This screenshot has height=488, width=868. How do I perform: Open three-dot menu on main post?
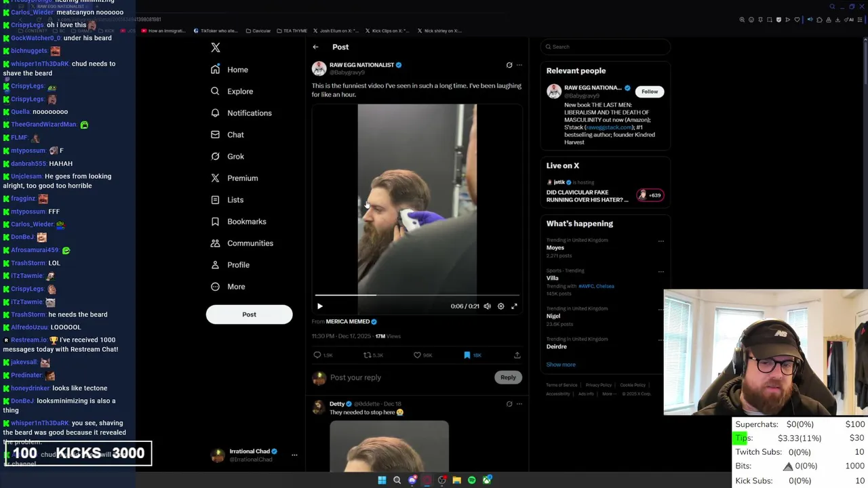click(x=519, y=65)
